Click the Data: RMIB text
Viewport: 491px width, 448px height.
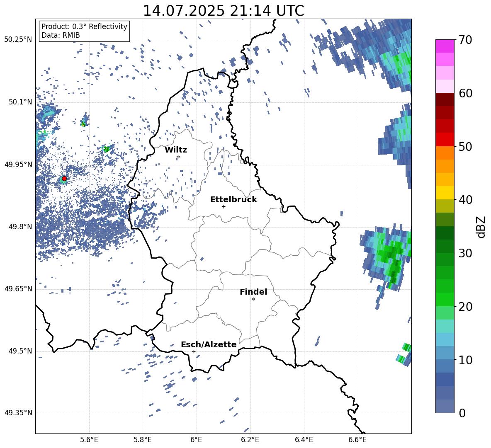(61, 35)
